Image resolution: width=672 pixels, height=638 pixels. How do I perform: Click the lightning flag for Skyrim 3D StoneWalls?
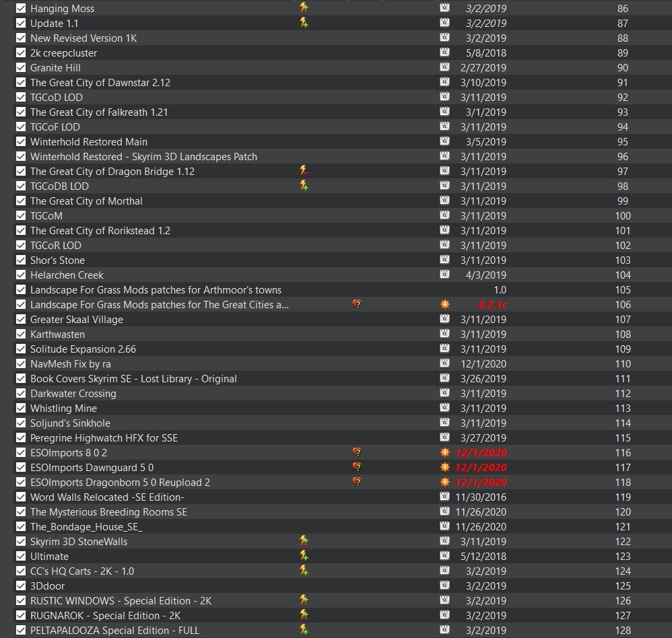[304, 541]
